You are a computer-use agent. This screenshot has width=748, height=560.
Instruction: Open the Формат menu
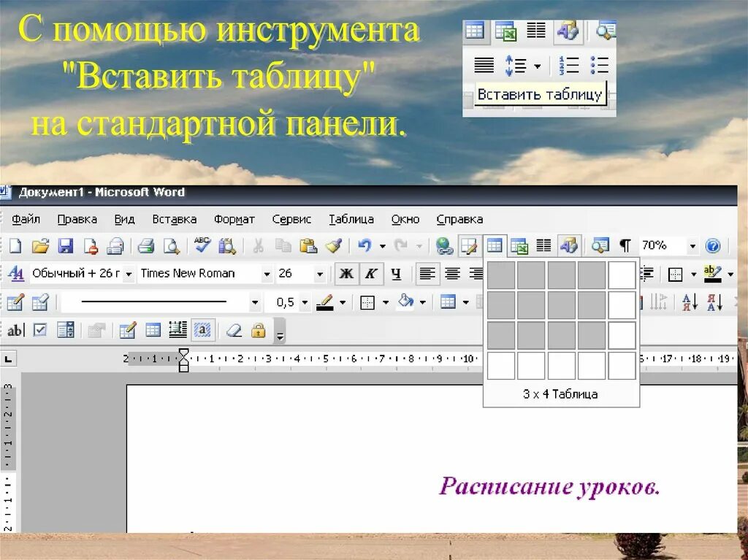[x=234, y=219]
